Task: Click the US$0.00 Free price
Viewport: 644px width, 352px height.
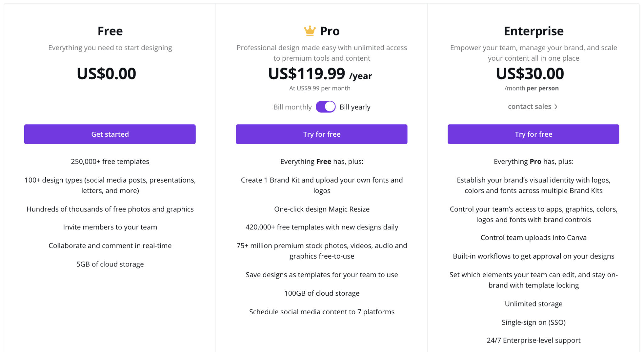Action: pos(106,74)
